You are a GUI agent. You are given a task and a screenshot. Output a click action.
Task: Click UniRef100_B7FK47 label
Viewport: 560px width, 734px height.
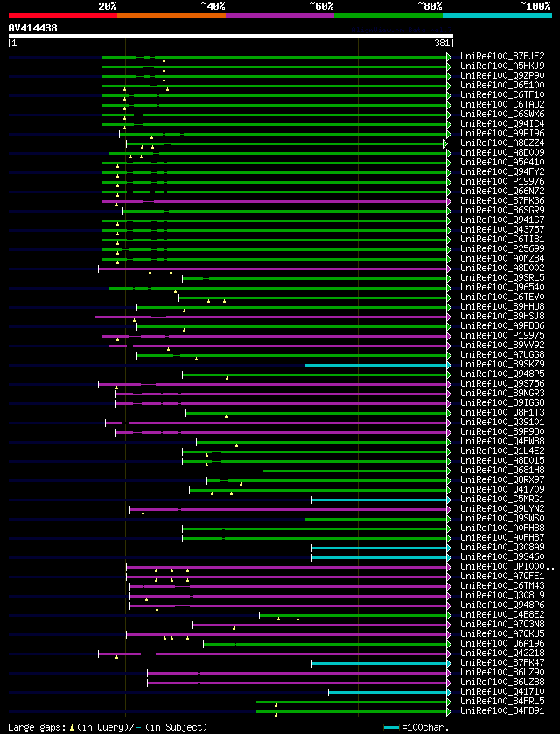(502, 663)
